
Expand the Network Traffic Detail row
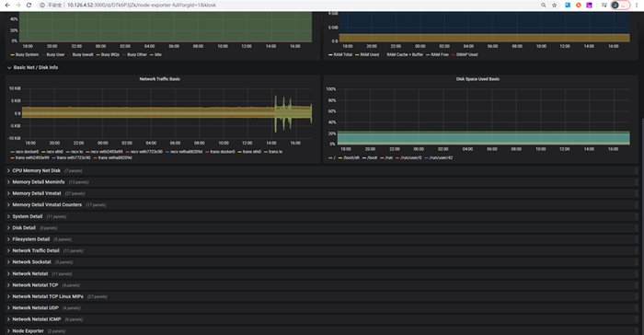point(321,250)
